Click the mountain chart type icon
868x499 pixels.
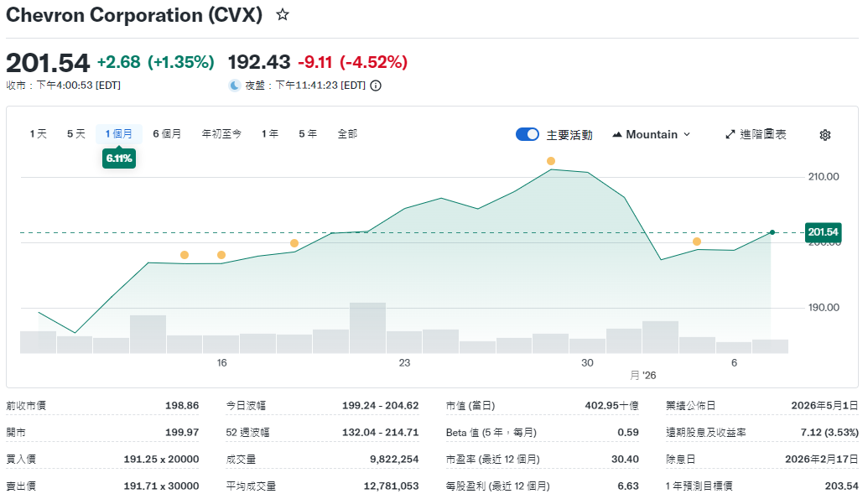(x=617, y=135)
